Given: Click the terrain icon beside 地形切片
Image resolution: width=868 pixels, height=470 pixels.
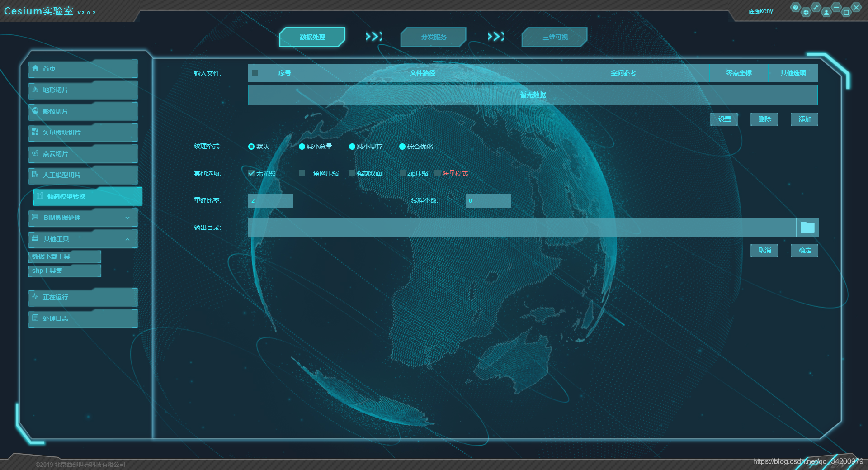Looking at the screenshot, I should (x=35, y=90).
